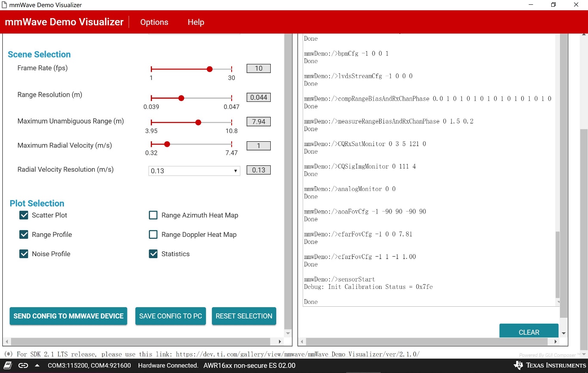Click down arrow beside CLEAR button
The height and width of the screenshot is (373, 588).
pos(564,333)
